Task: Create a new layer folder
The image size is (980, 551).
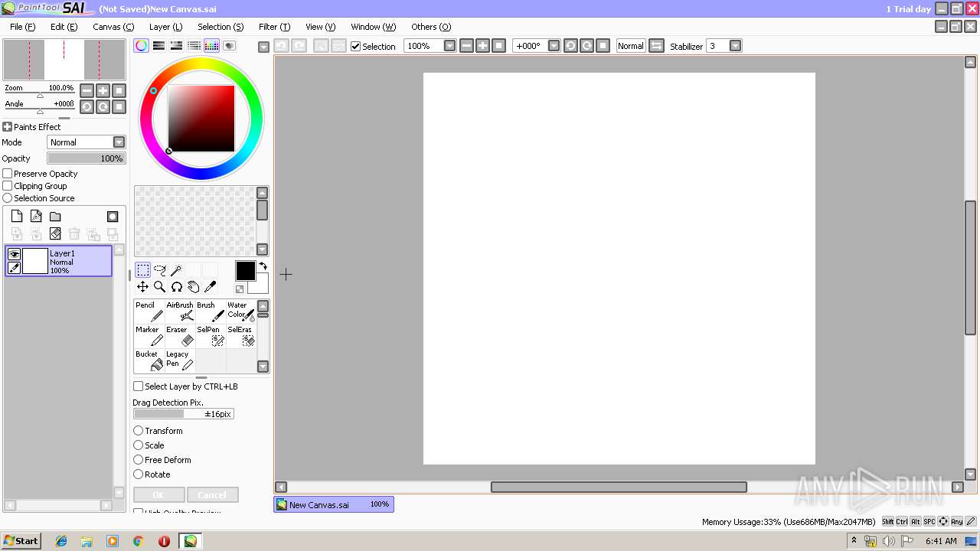Action: coord(55,217)
